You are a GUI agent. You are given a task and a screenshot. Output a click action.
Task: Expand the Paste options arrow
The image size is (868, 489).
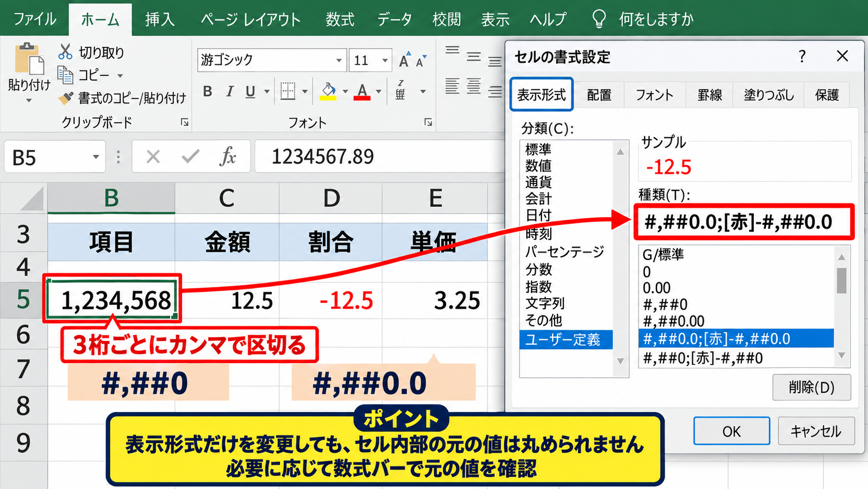coord(29,100)
